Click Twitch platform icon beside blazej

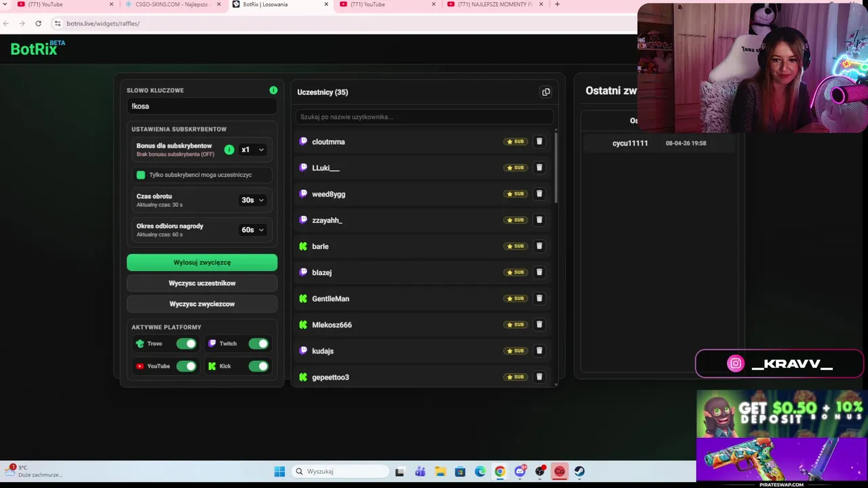pos(303,272)
